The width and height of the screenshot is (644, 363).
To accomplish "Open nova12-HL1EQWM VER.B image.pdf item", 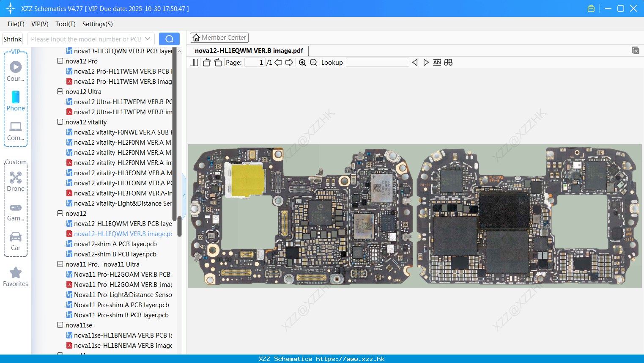I will (x=119, y=234).
